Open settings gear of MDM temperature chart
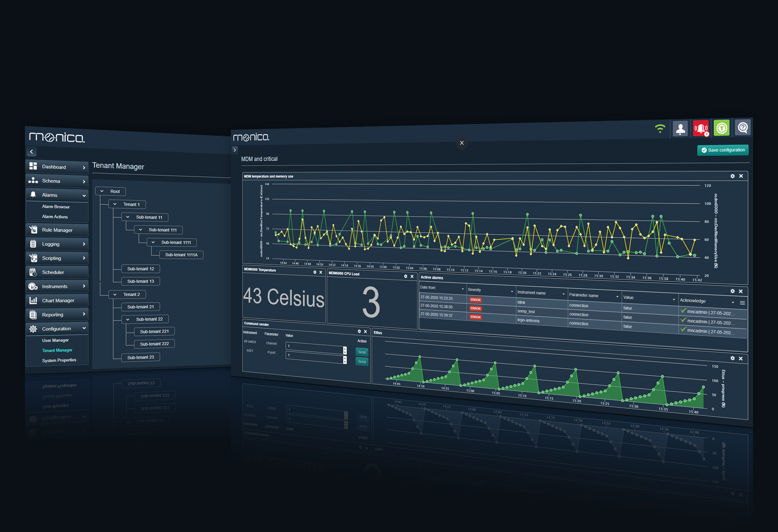 coord(733,176)
